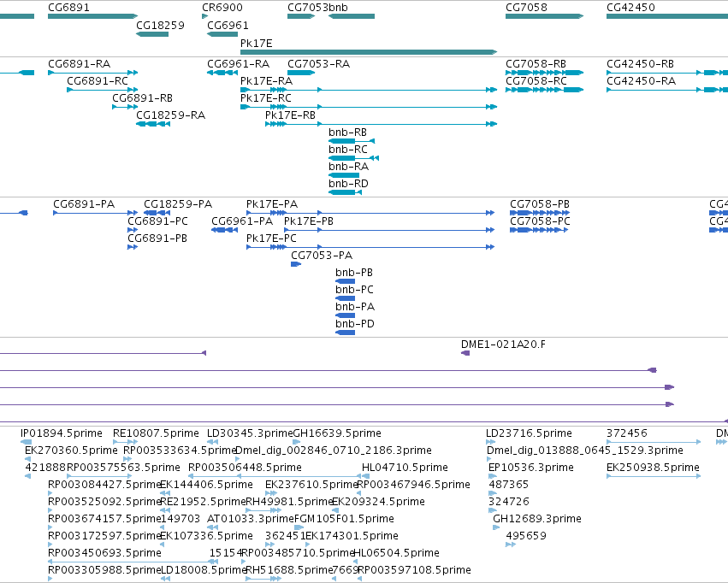Click EST GH12689.3prime label
Screen dimensions: 728x583
[x=537, y=519]
